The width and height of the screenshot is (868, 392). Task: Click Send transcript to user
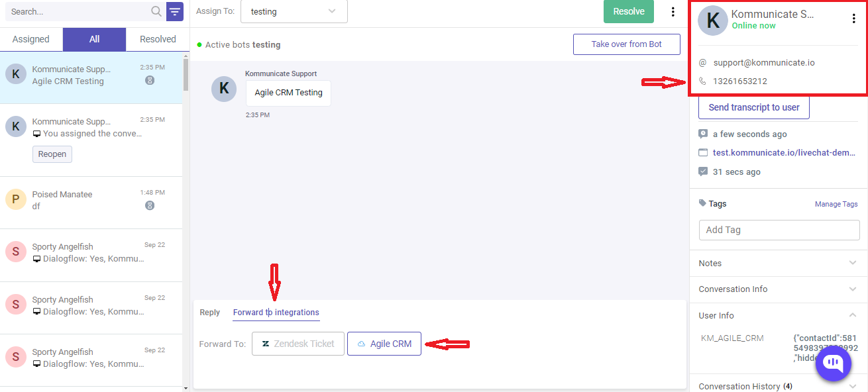pyautogui.click(x=754, y=107)
